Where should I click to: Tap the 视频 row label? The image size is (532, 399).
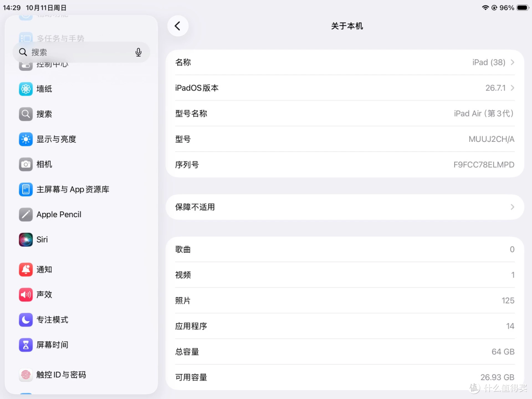(x=183, y=275)
